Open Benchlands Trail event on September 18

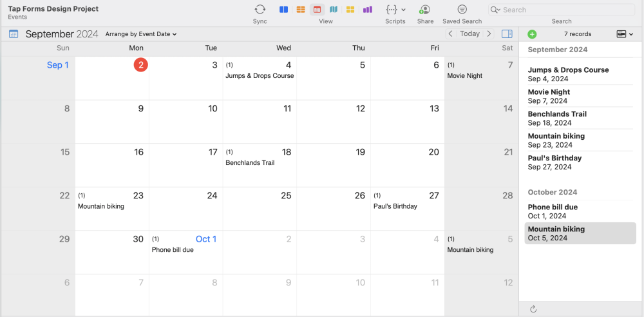pos(250,163)
